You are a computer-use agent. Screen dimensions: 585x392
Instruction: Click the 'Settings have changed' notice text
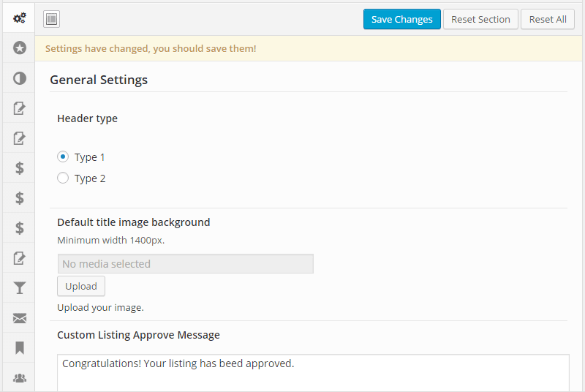151,48
